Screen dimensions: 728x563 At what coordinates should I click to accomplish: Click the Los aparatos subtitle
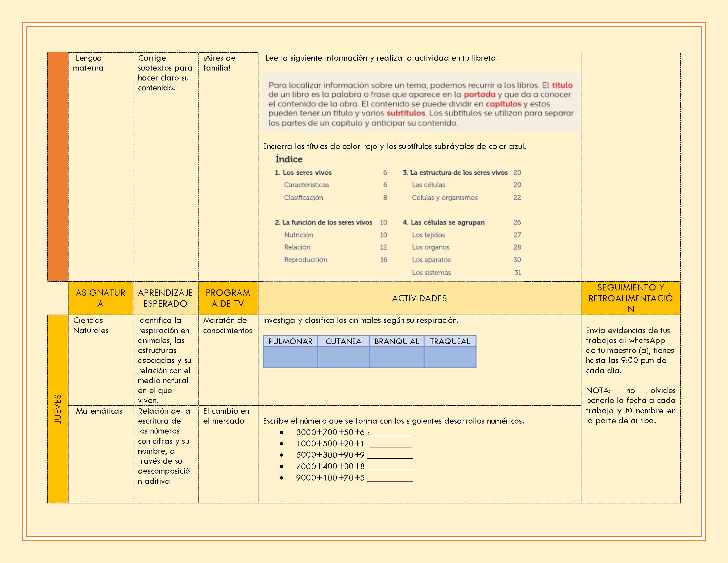point(431,260)
